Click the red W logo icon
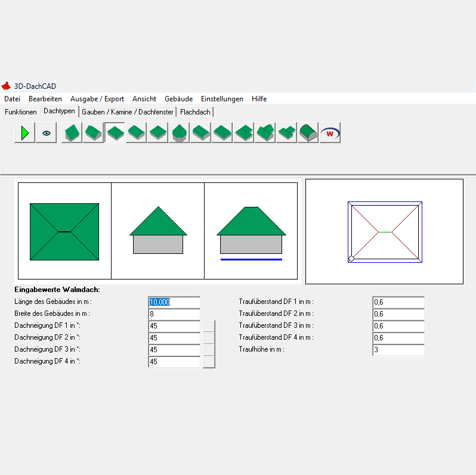 pyautogui.click(x=330, y=133)
